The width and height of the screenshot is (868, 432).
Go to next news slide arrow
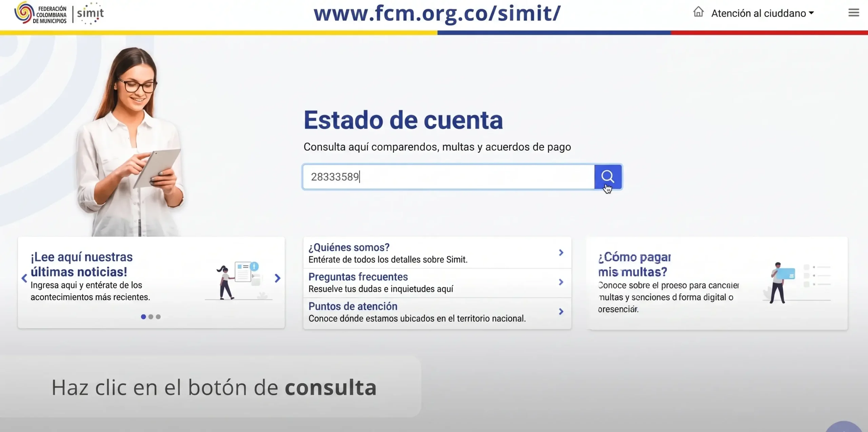pos(277,278)
